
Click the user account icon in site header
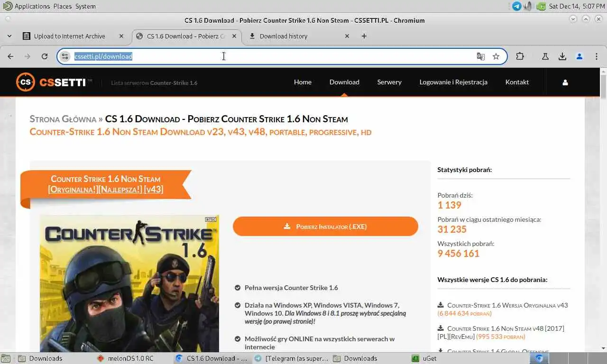[x=565, y=82]
